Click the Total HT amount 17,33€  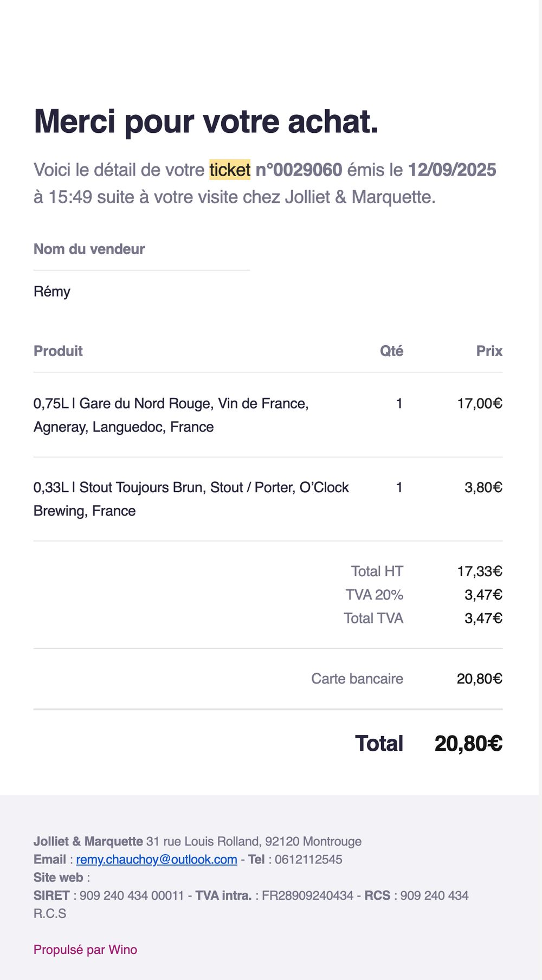(479, 571)
